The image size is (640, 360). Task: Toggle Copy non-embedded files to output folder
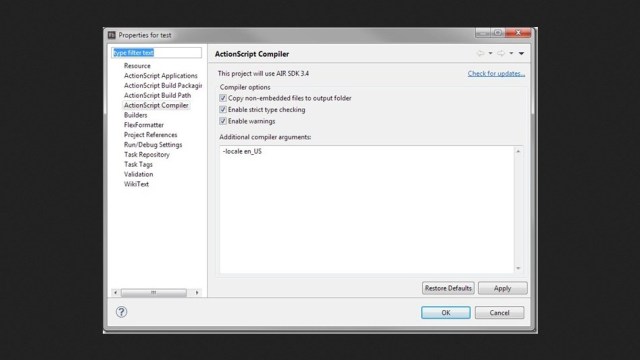(x=223, y=98)
